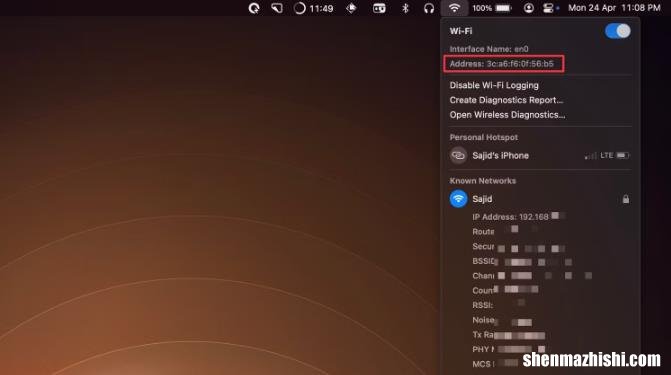Choose Create Diagnostics Report…
Image resolution: width=671 pixels, height=375 pixels.
pyautogui.click(x=506, y=100)
